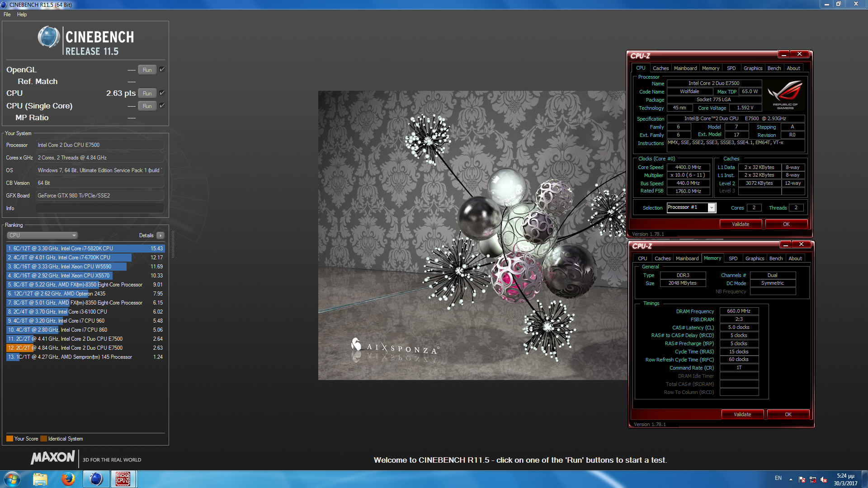Open Graphics tab in upper CPU-Z
The height and width of the screenshot is (488, 868).
click(x=753, y=68)
